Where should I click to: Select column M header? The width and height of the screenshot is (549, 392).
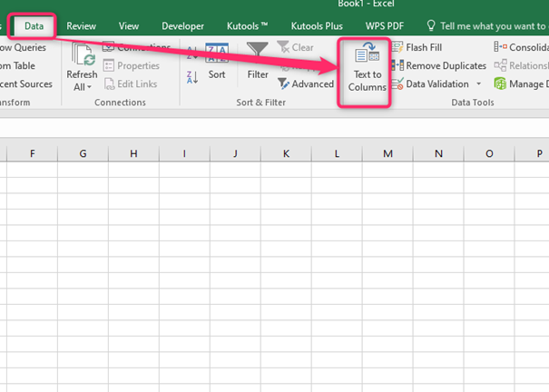[x=387, y=153]
